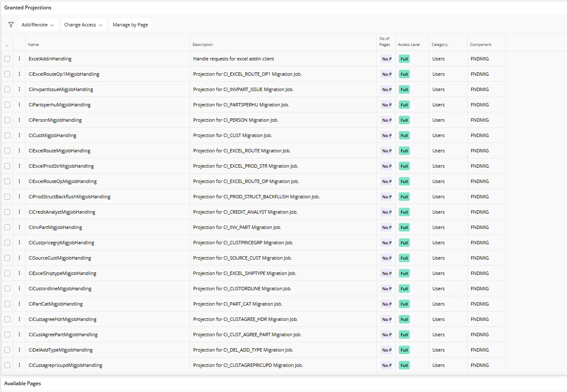
Task: Open the Change Access dropdown
Action: click(x=83, y=25)
